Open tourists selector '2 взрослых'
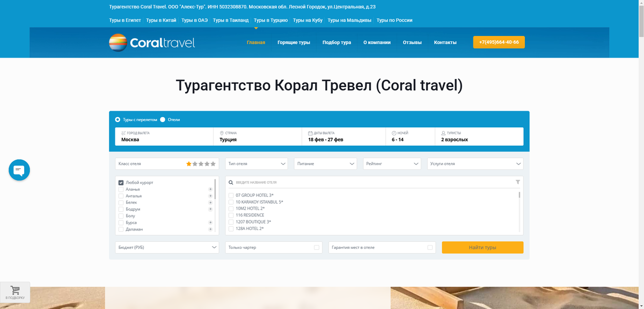Screen dimensions: 644x309 pos(479,136)
